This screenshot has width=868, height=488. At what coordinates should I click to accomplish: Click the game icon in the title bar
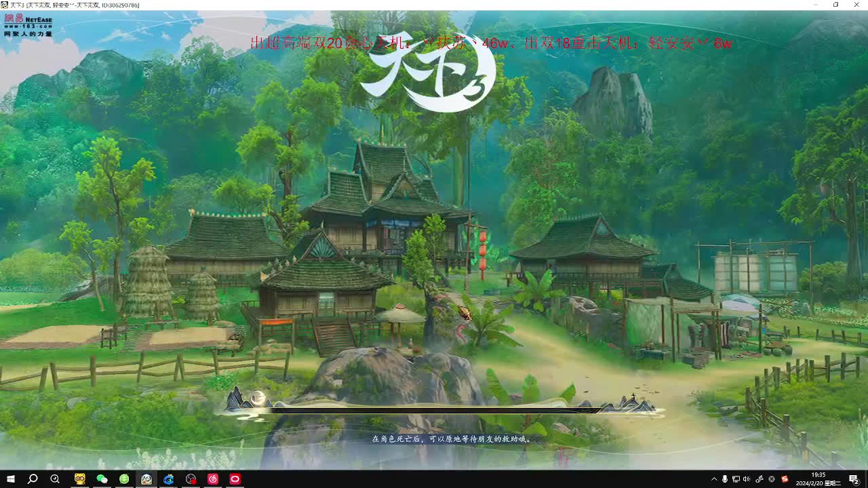tap(5, 5)
